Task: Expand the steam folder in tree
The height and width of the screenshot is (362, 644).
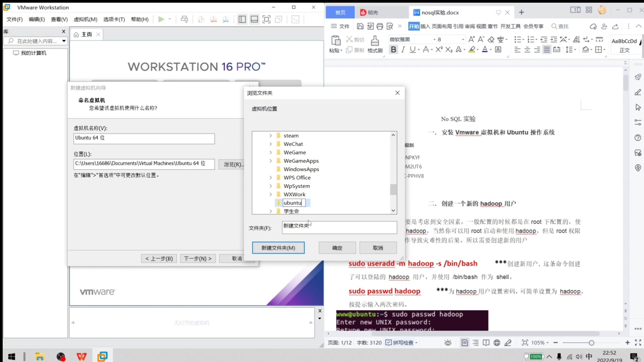Action: 271,136
